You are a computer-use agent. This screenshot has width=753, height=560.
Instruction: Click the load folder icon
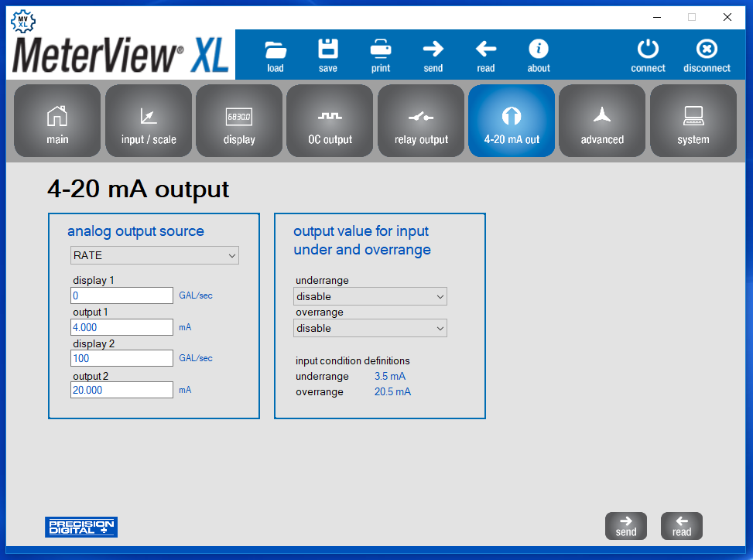[x=276, y=50]
